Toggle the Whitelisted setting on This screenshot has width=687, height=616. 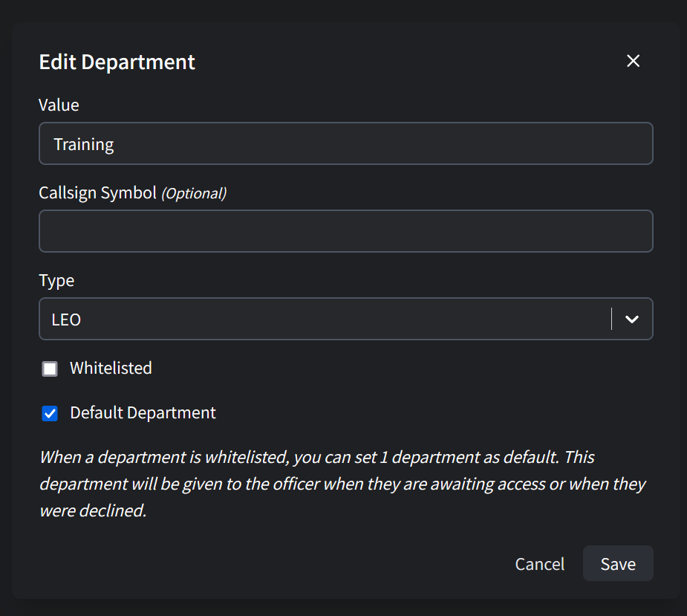(49, 367)
